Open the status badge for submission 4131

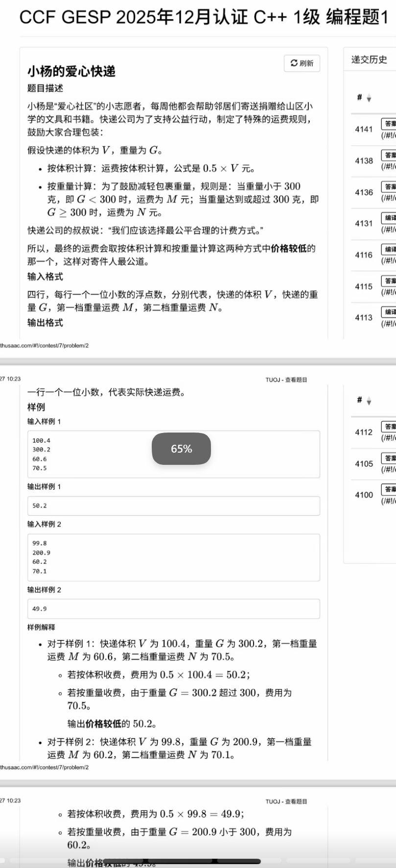[389, 218]
